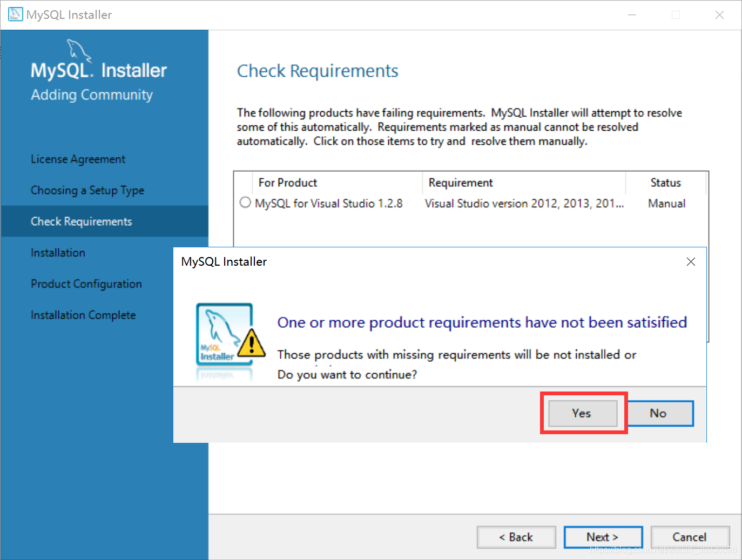The image size is (742, 560).
Task: Click the Next > button
Action: point(603,537)
